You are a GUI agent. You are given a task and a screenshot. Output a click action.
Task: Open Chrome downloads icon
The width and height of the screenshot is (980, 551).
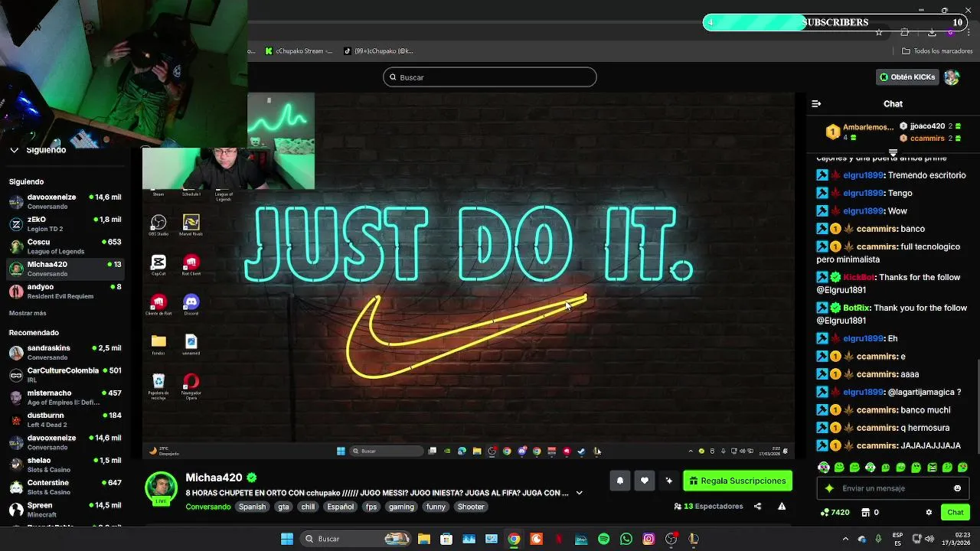[x=931, y=32]
